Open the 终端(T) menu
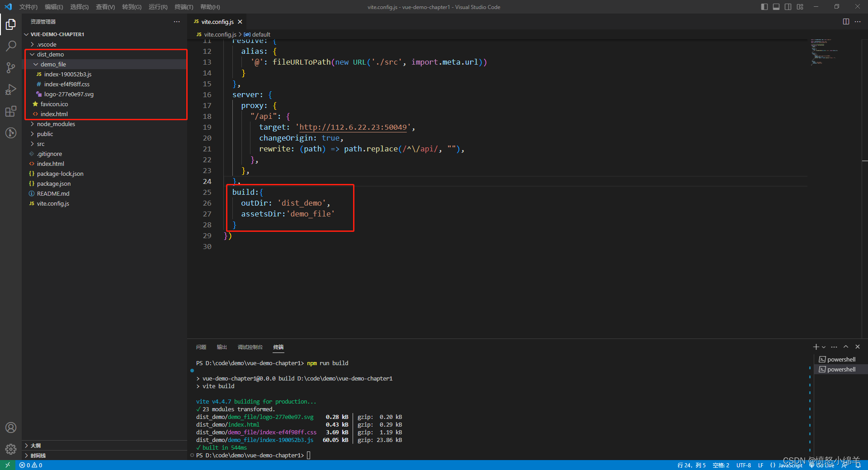The height and width of the screenshot is (470, 868). [x=184, y=7]
